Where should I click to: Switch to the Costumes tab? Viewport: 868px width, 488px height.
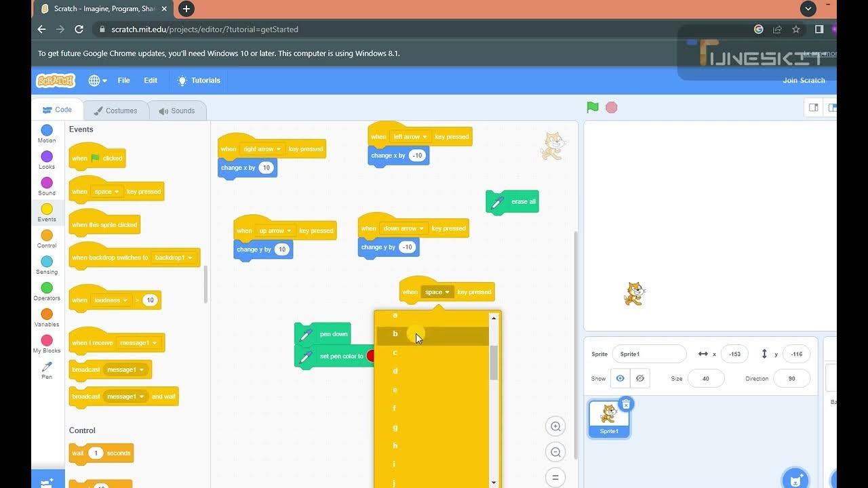point(115,110)
